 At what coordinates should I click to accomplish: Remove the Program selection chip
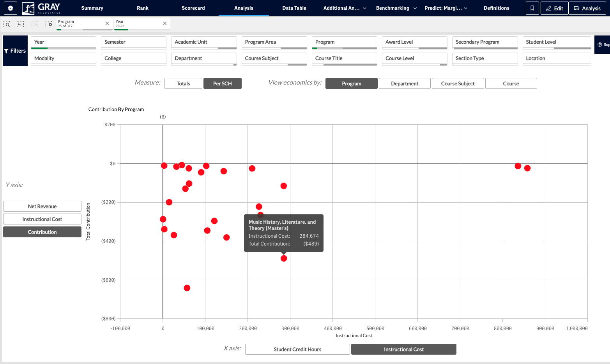(x=107, y=23)
